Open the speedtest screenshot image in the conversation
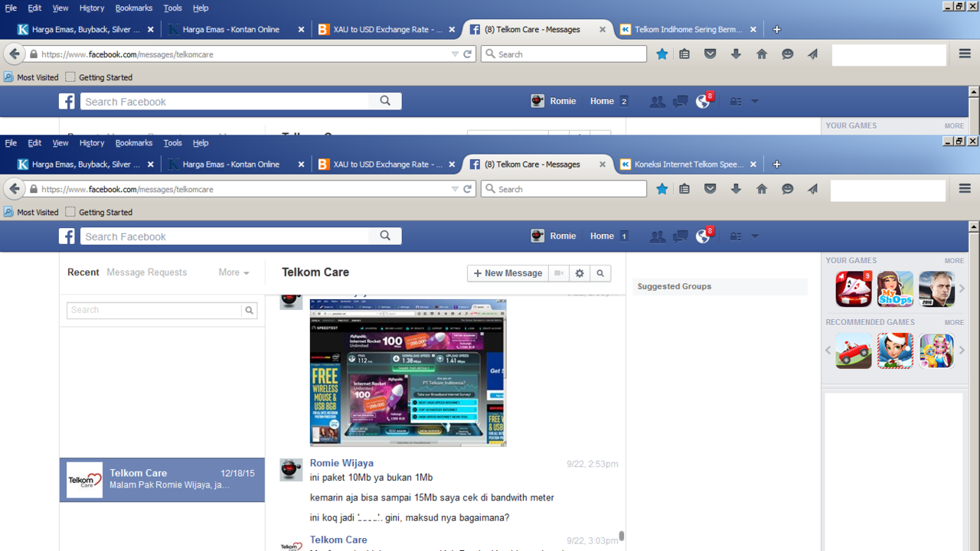Screen dimensions: 980x551 tap(408, 373)
